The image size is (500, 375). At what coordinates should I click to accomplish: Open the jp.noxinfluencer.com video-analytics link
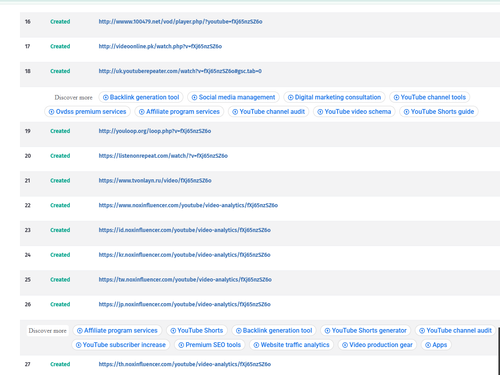(x=185, y=304)
